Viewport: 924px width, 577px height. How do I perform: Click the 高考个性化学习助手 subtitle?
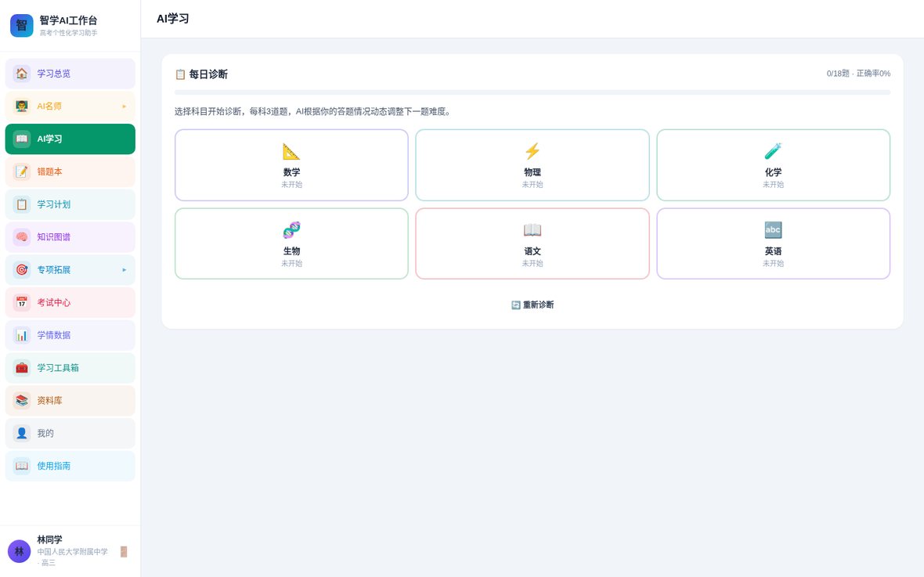(68, 33)
